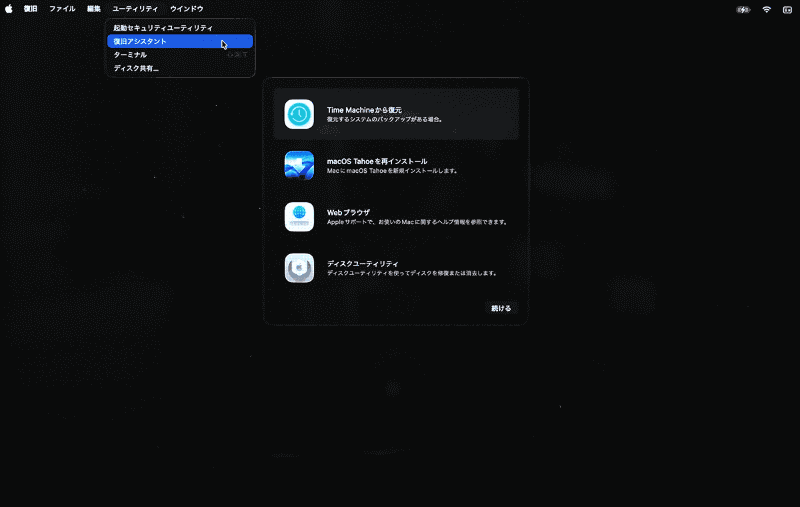The image size is (800, 507).
Task: Open the 復旧 menu
Action: tap(31, 9)
